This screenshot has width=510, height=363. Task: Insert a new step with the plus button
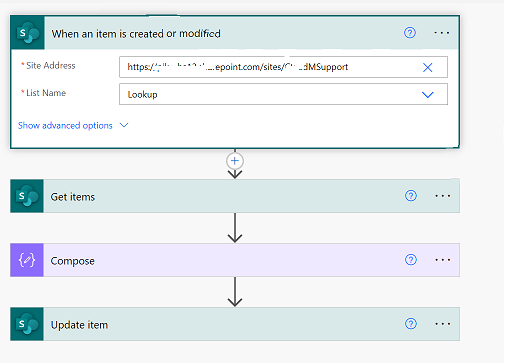(x=235, y=161)
